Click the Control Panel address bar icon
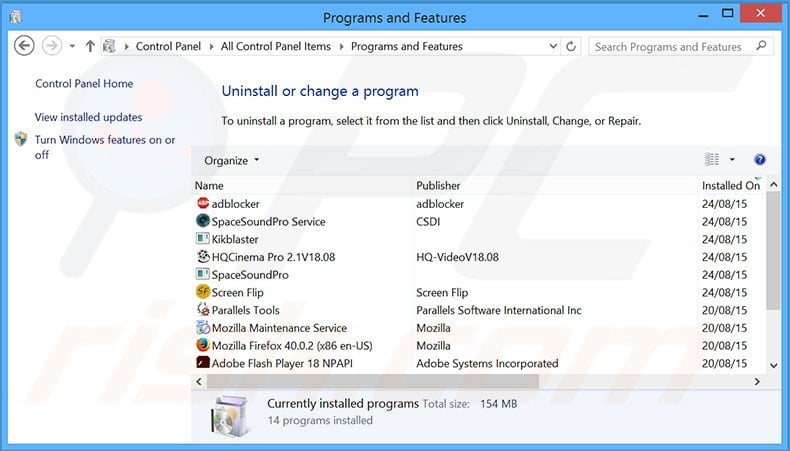This screenshot has width=790, height=451. click(x=109, y=46)
